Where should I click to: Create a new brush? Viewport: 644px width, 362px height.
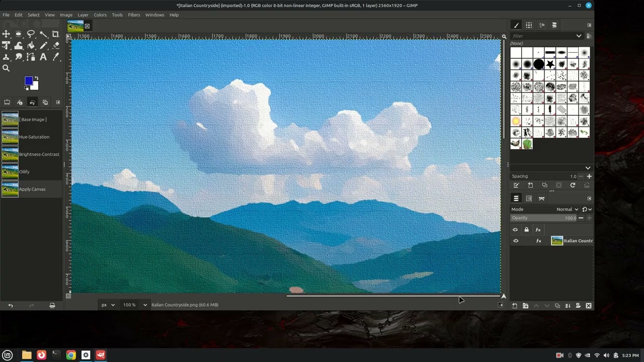point(530,186)
